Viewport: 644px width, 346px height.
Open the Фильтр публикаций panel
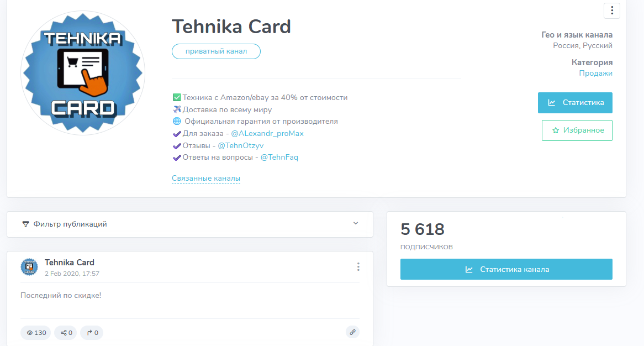[x=70, y=224]
